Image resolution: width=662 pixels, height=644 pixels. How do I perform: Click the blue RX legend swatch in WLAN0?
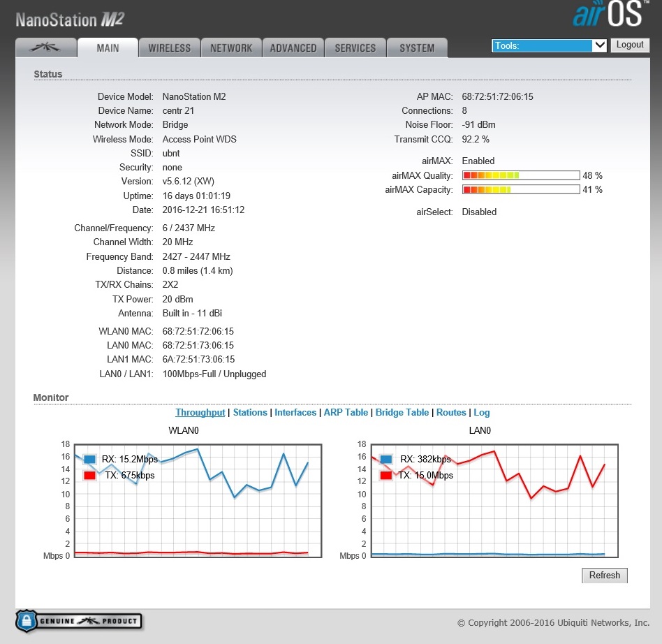click(89, 459)
